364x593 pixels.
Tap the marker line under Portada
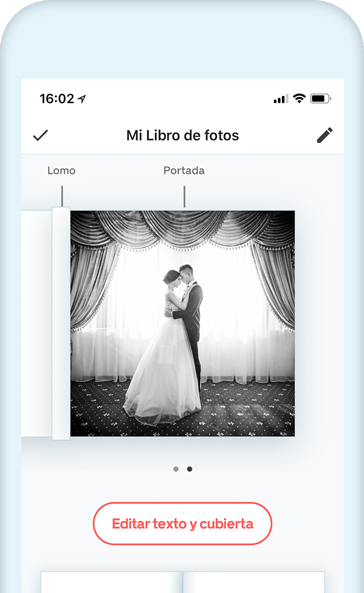(184, 196)
